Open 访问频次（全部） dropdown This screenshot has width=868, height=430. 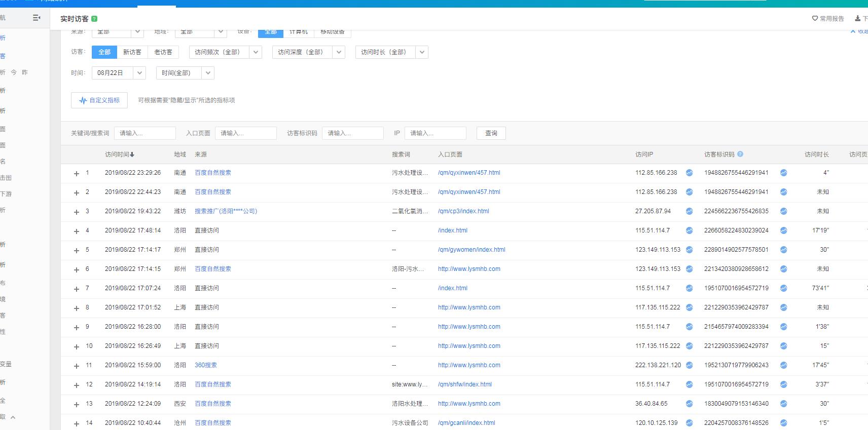click(226, 52)
